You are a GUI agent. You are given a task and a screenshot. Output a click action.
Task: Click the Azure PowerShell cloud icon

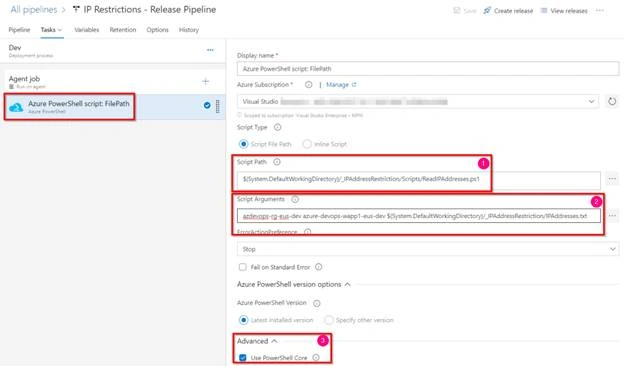tap(16, 107)
